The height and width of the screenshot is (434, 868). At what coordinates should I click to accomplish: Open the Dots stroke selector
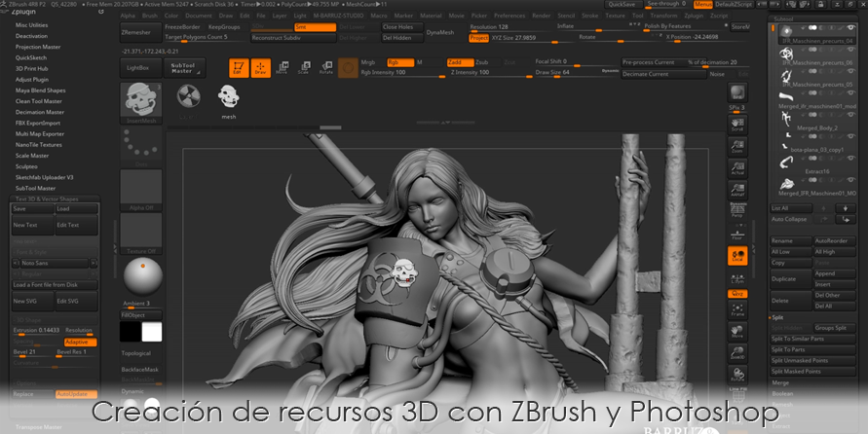(x=140, y=147)
